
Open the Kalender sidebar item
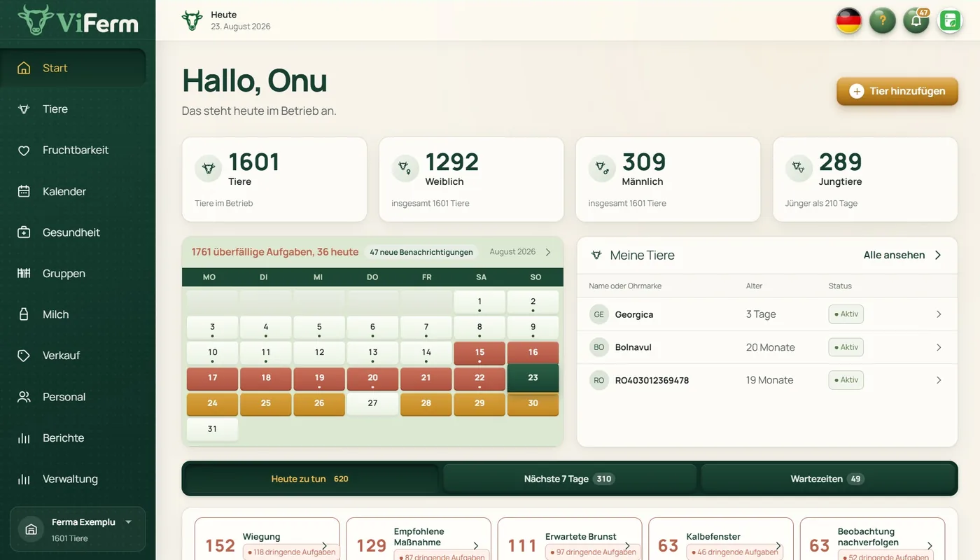(x=73, y=191)
